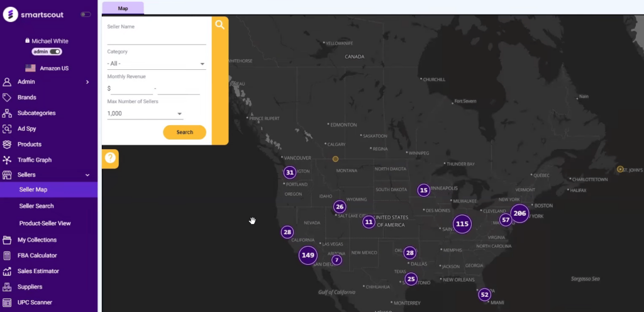Click the Suppliers boxes icon
The width and height of the screenshot is (644, 312).
tap(6, 287)
